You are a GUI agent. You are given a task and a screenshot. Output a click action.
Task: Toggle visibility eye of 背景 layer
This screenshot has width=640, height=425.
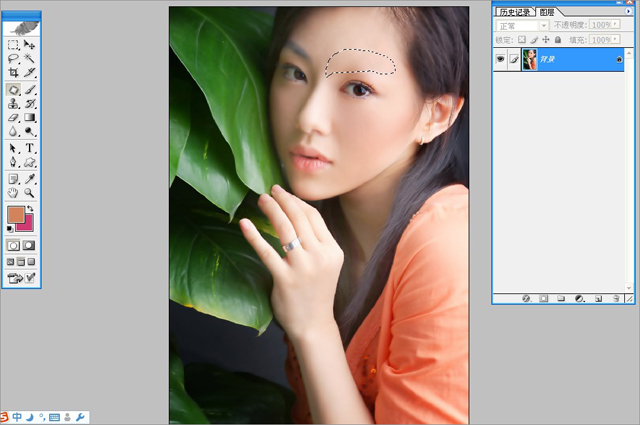point(500,60)
